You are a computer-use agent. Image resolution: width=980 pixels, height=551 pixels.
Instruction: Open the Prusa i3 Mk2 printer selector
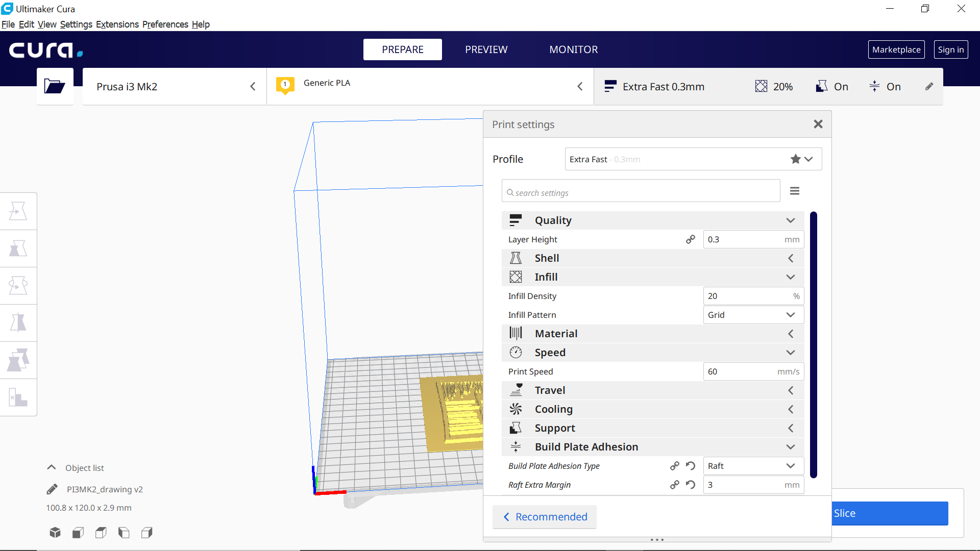click(x=175, y=87)
